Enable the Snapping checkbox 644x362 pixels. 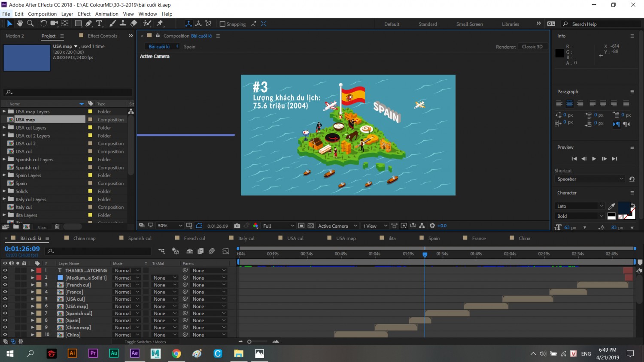point(222,24)
